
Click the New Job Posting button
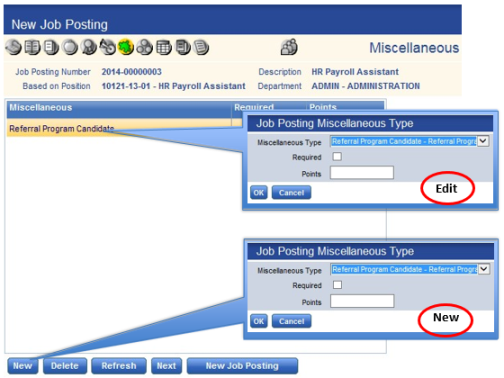tap(242, 366)
